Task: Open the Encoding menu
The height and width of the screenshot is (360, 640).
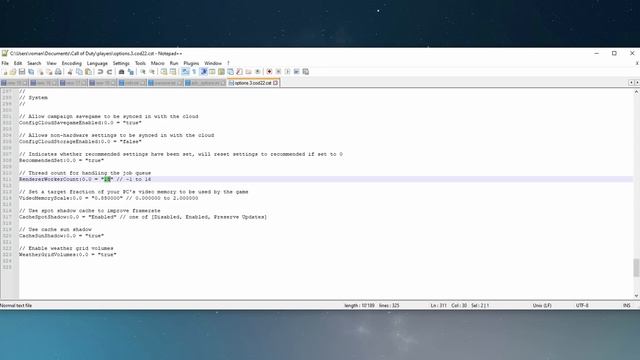Action: [72, 63]
